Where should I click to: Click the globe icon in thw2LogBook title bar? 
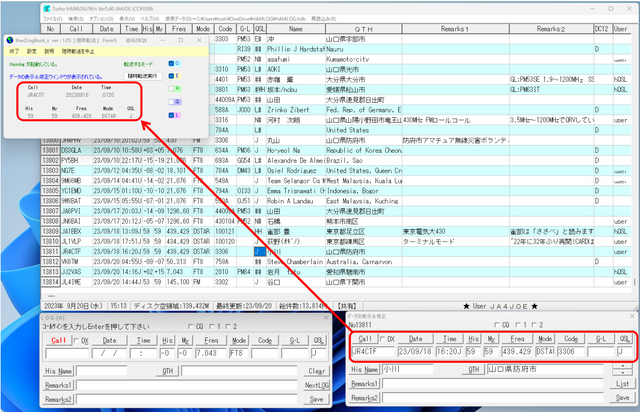pyautogui.click(x=10, y=40)
